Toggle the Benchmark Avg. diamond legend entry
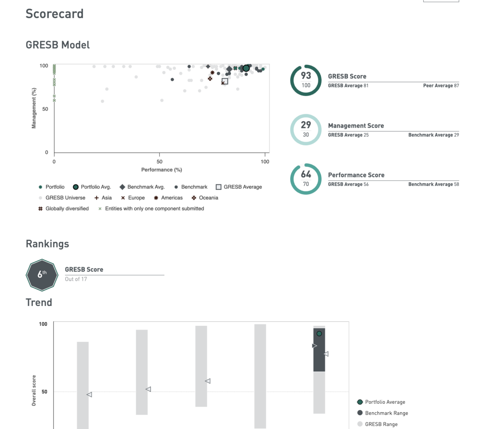This screenshot has height=429, width=504. [142, 187]
